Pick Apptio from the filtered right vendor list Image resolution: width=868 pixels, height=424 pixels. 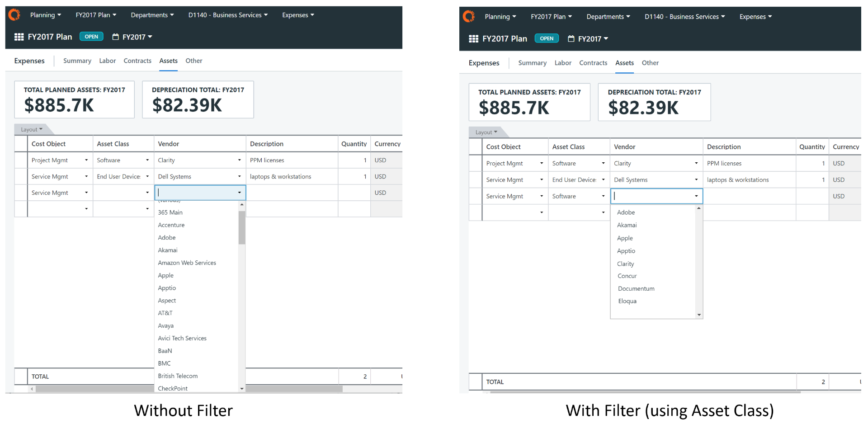click(626, 251)
